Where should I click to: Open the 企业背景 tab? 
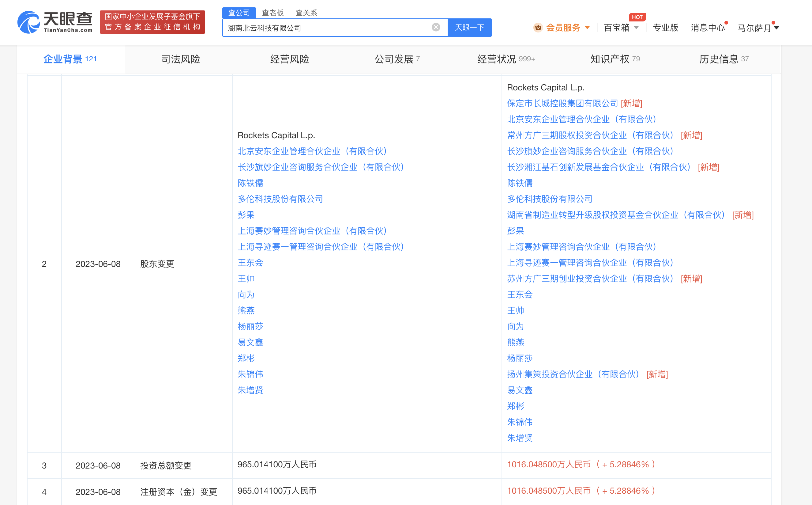[x=71, y=59]
